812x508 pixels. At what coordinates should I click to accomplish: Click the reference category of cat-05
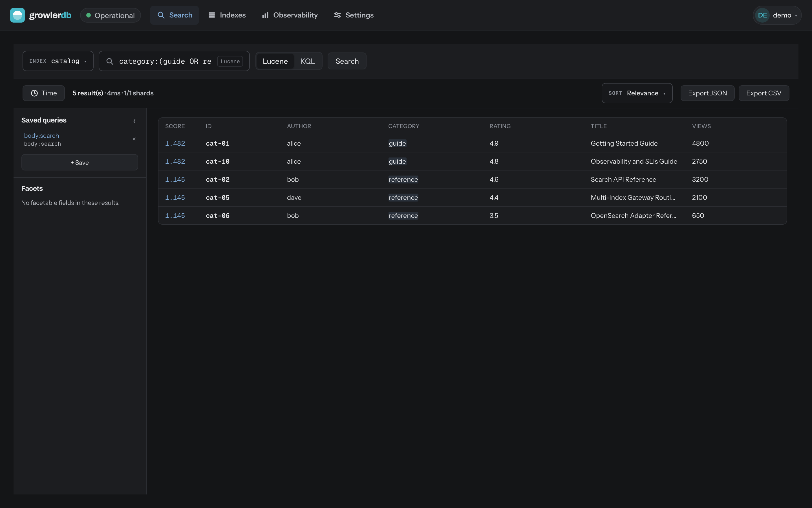click(403, 198)
